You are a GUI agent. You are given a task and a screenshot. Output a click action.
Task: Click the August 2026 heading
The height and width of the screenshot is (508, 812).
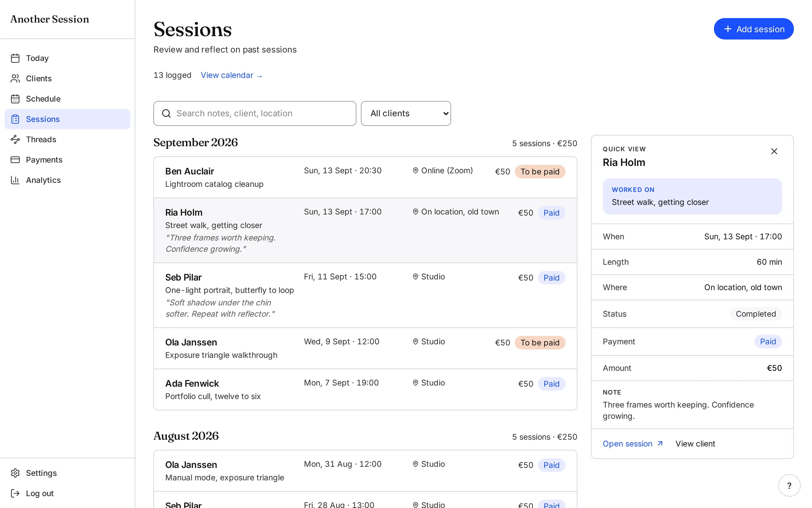pyautogui.click(x=186, y=436)
